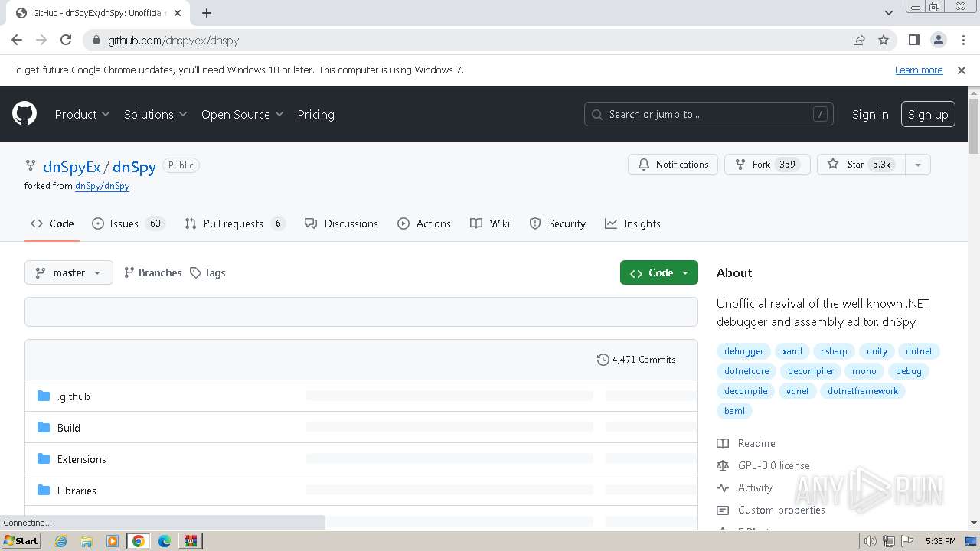The image size is (980, 551).
Task: Switch to the Code tab
Action: 52,223
